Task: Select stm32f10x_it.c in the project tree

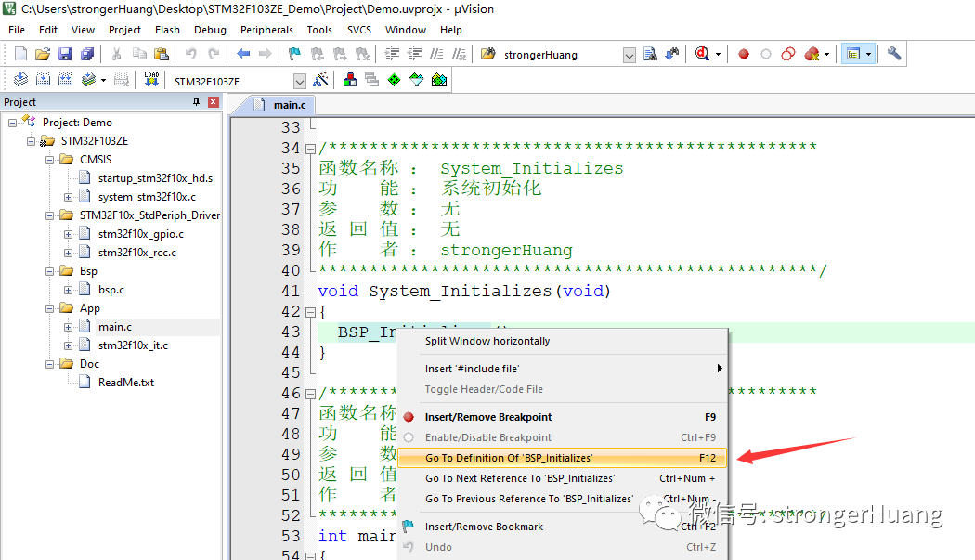Action: click(133, 345)
